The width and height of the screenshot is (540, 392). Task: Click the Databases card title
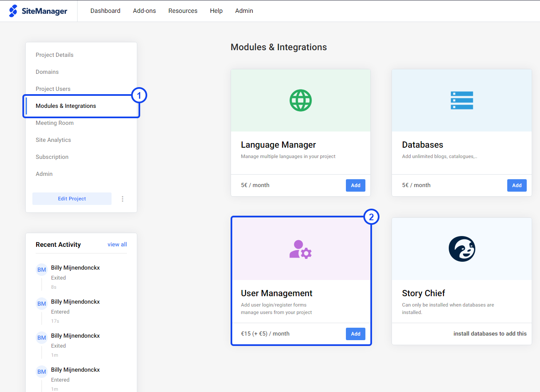click(423, 145)
